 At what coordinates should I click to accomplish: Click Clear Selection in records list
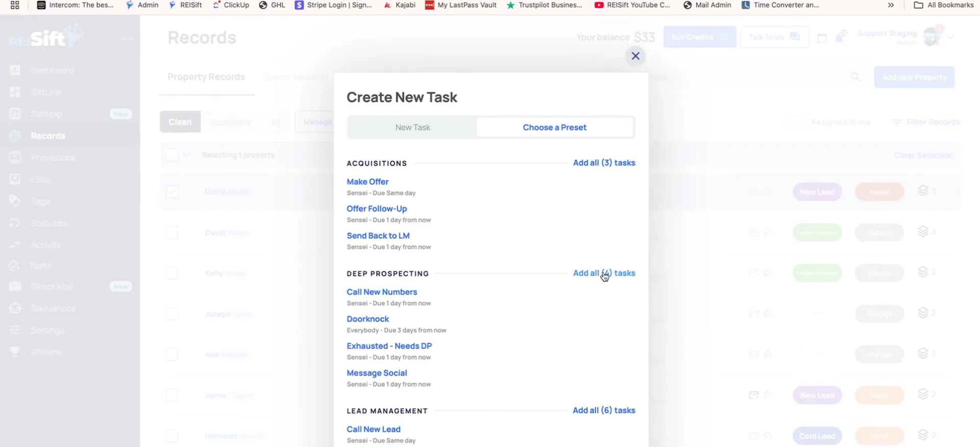coord(924,155)
